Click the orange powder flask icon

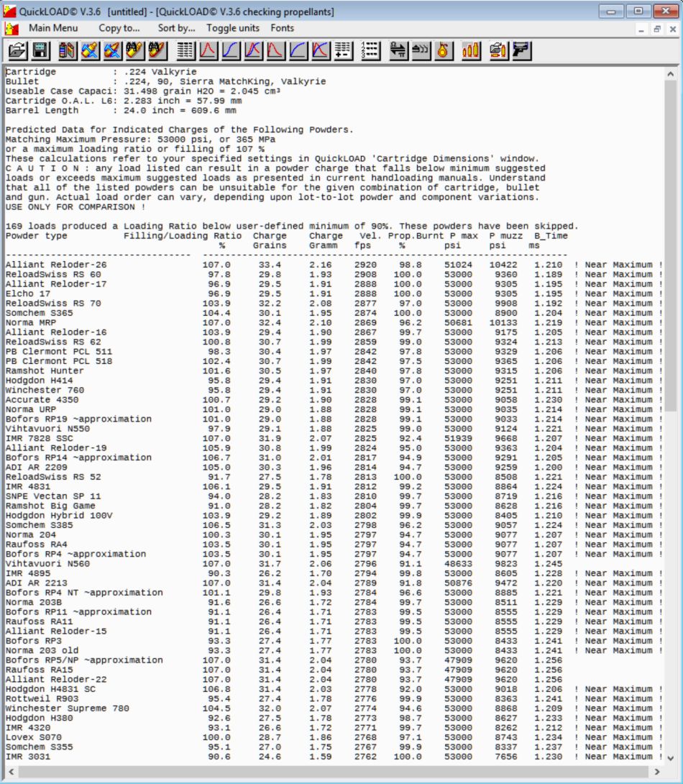443,50
